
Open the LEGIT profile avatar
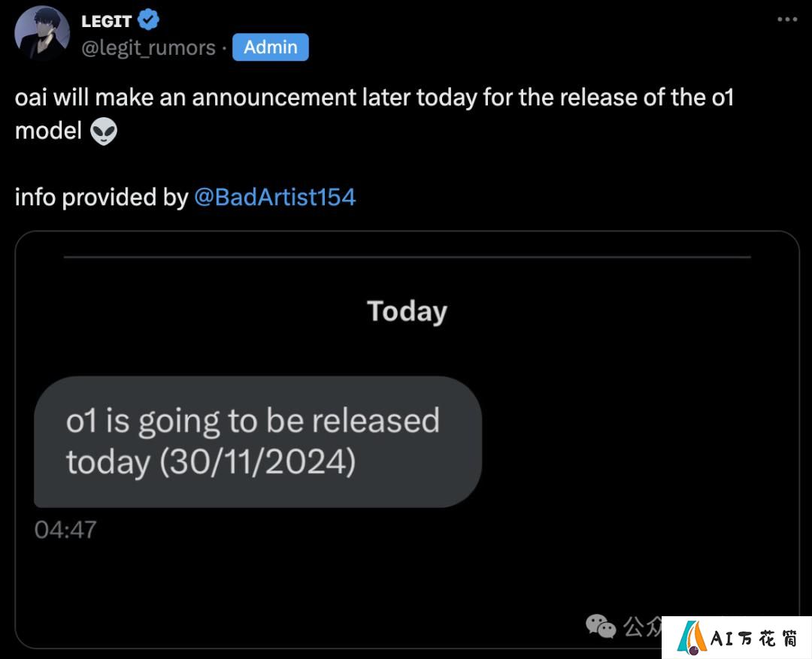(x=42, y=32)
